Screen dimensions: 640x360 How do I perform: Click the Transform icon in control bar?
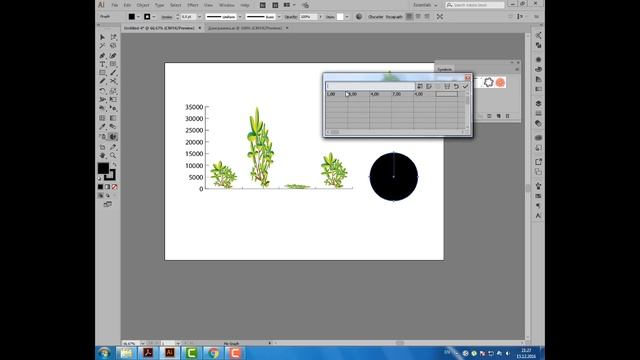(x=440, y=17)
